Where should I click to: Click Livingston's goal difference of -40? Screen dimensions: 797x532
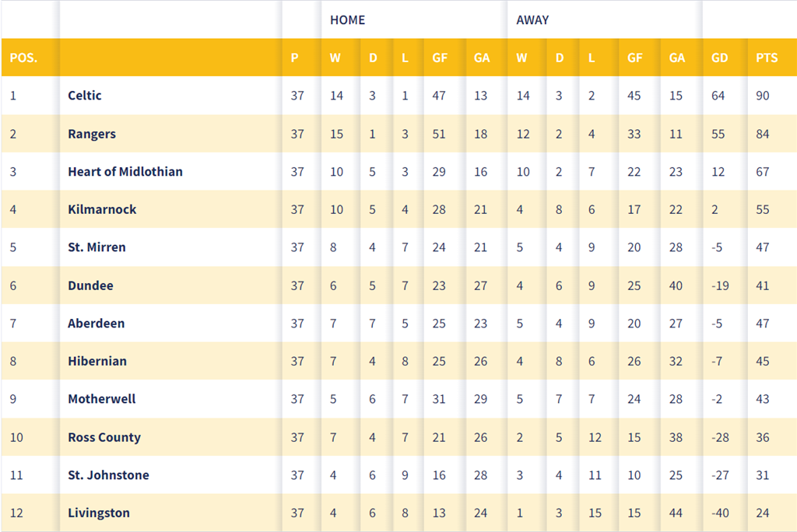(x=720, y=513)
